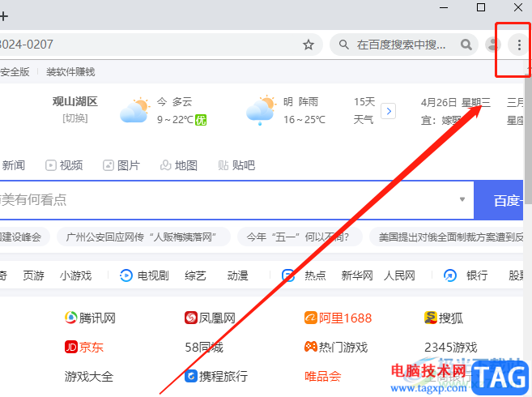Switch to 贴吧 search tab
Viewport: 532px width, 397px height.
coord(236,165)
